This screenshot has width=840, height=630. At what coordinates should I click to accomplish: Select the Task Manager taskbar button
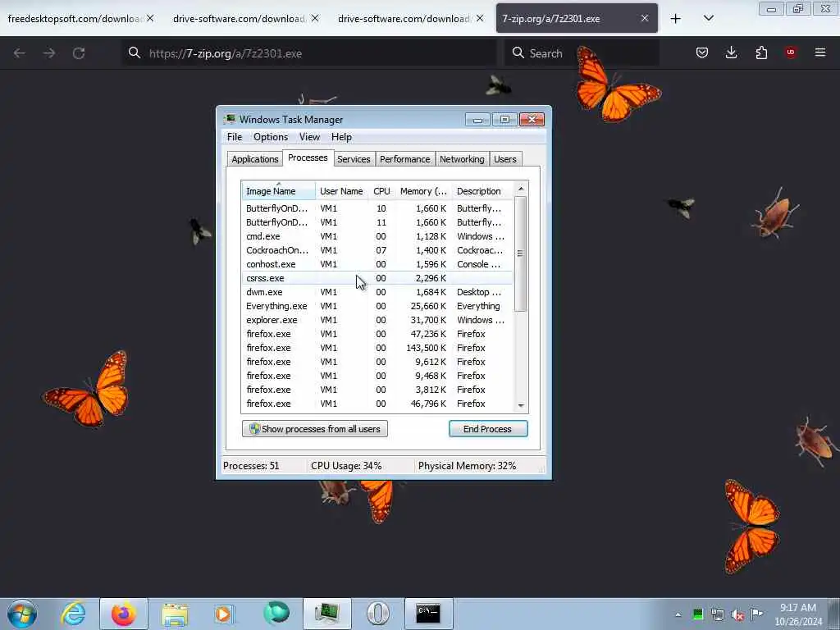pyautogui.click(x=326, y=614)
